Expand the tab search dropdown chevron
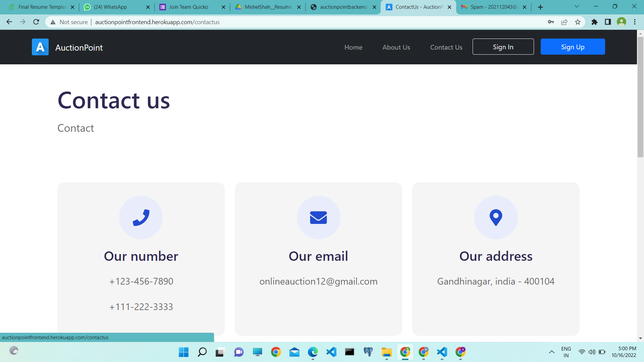The width and height of the screenshot is (644, 362). (x=577, y=7)
